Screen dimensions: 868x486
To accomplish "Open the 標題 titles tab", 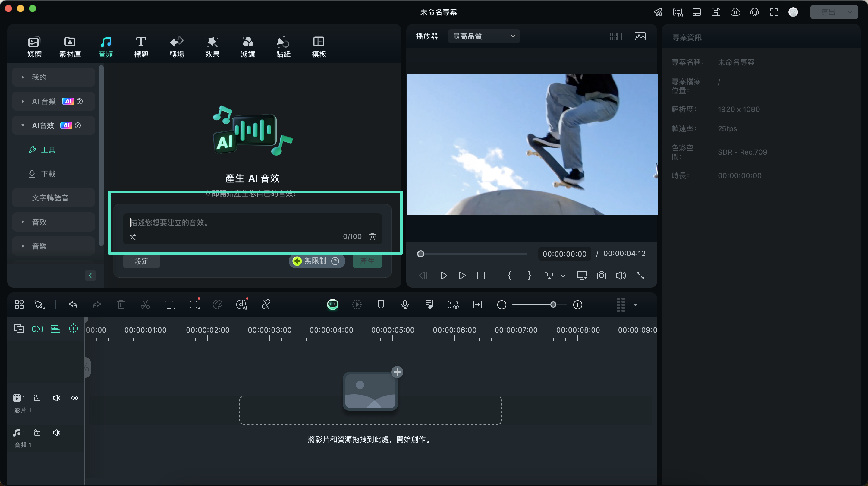I will [141, 47].
